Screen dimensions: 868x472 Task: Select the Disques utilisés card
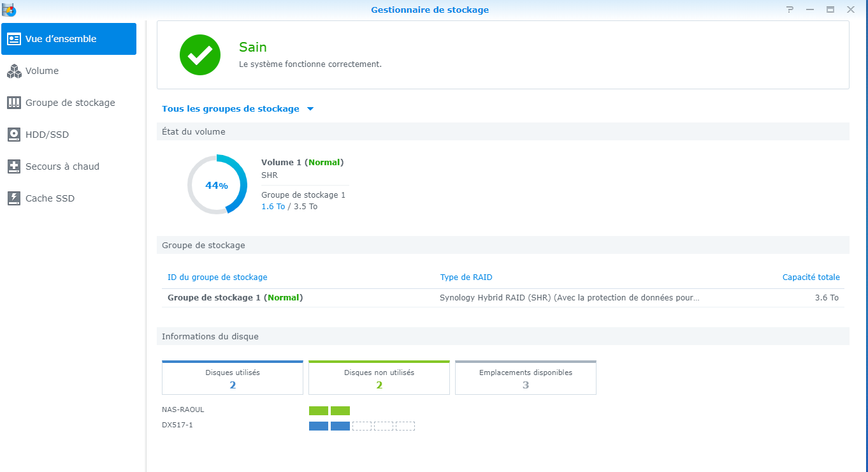click(233, 378)
